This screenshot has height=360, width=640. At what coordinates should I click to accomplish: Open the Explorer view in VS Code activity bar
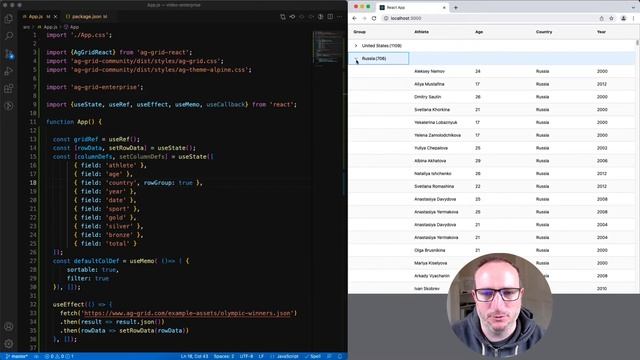pos(9,19)
